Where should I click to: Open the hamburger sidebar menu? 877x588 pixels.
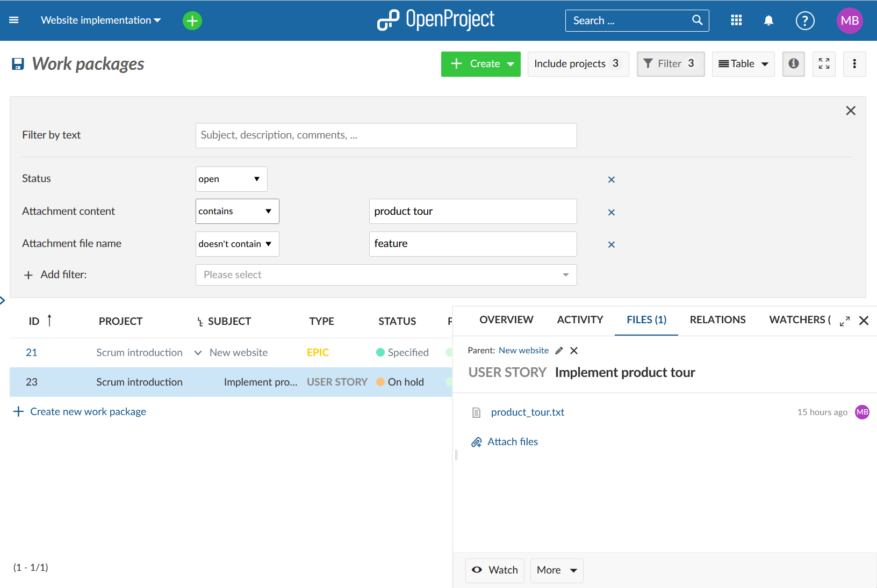pyautogui.click(x=13, y=20)
